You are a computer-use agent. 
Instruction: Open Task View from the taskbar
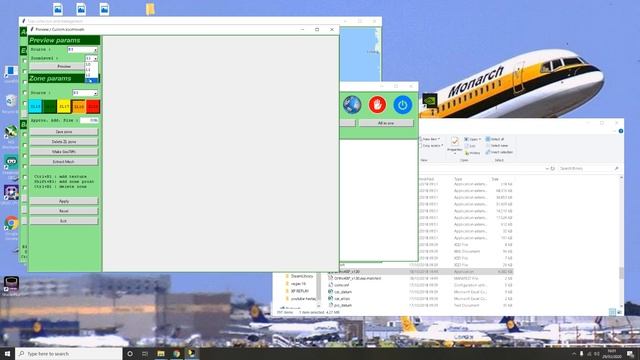tap(145, 353)
